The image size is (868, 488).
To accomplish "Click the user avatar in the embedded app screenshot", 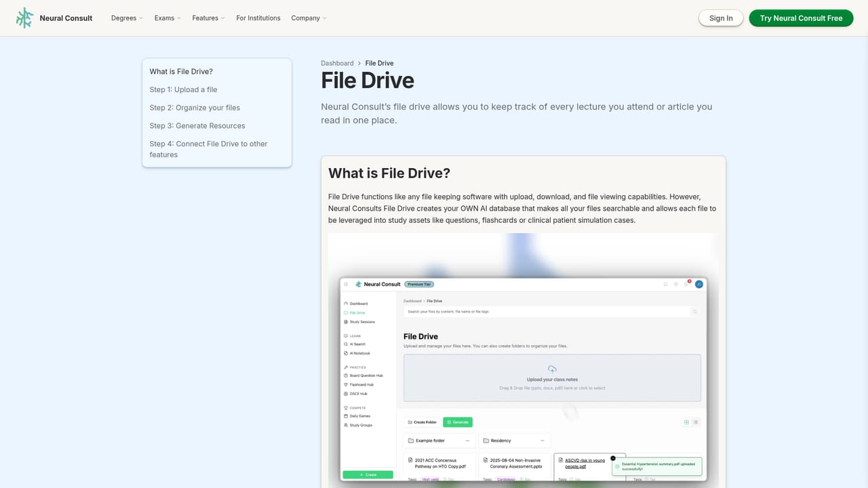I will tap(699, 284).
